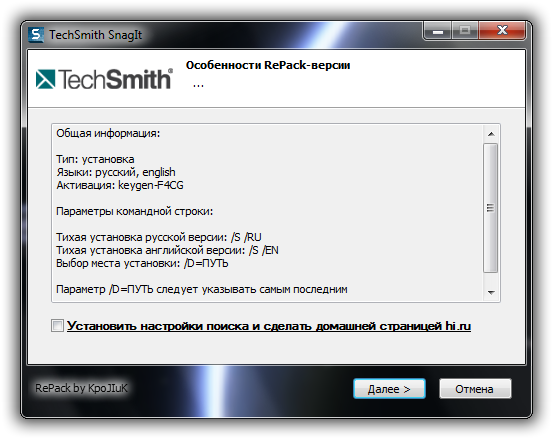Click the Далее > button
Image resolution: width=553 pixels, height=439 pixels.
click(x=389, y=389)
